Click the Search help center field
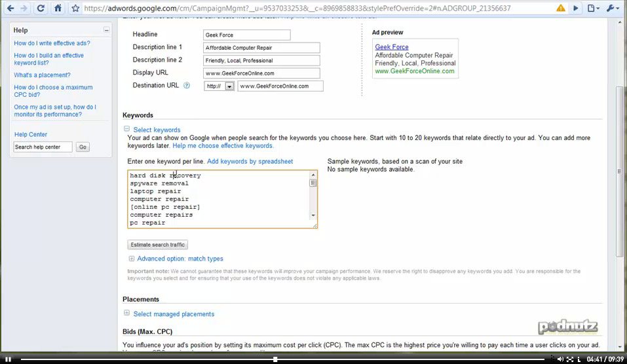This screenshot has height=364, width=627. pos(43,147)
